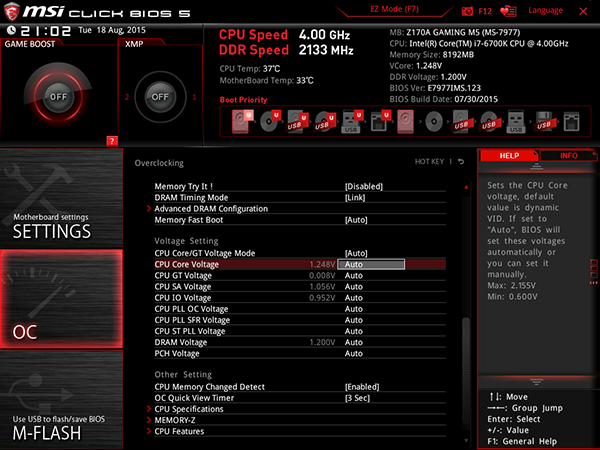Click the CPU Core Voltage Auto field
The width and height of the screenshot is (600, 450).
(371, 264)
